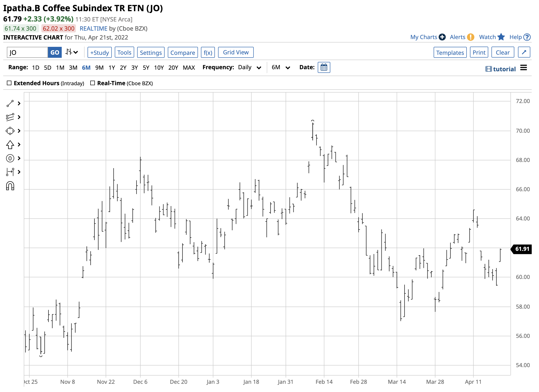Image resolution: width=539 pixels, height=392 pixels.
Task: Expand the channel tools flyout chevron
Action: (x=19, y=117)
